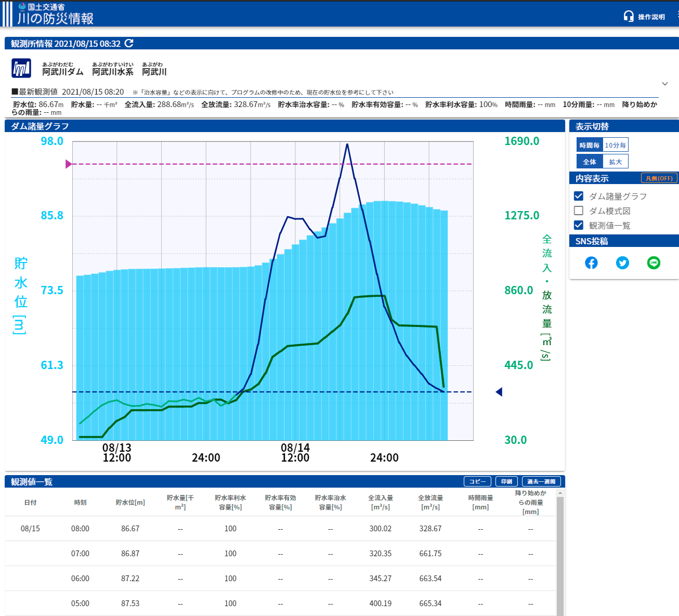Expand the station info with the chevron arrow
Image resolution: width=679 pixels, height=616 pixels.
(x=664, y=84)
